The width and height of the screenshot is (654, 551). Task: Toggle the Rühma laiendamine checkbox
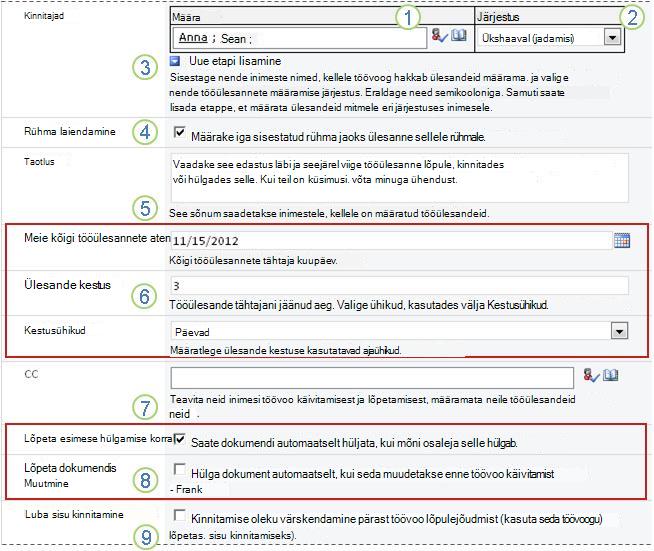(x=179, y=133)
